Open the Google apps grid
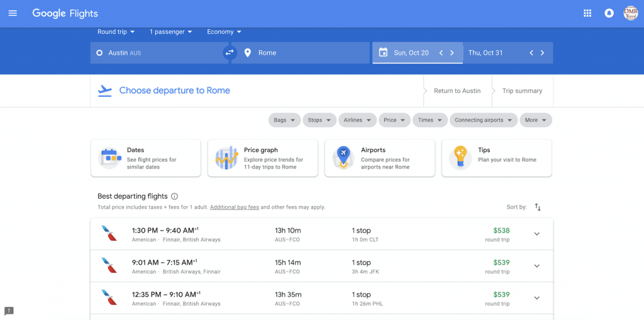644x320 pixels. (587, 13)
